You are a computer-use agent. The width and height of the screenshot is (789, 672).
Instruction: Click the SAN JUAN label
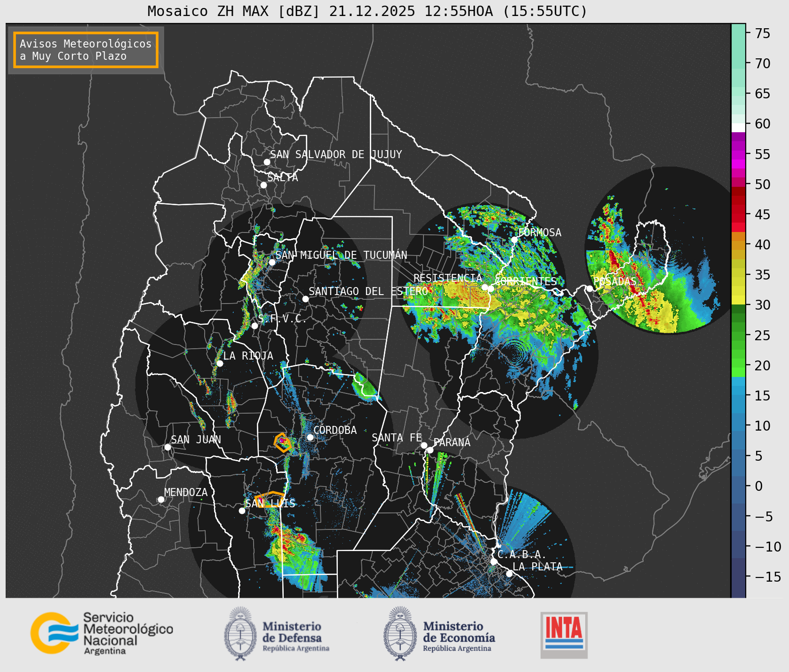click(196, 440)
